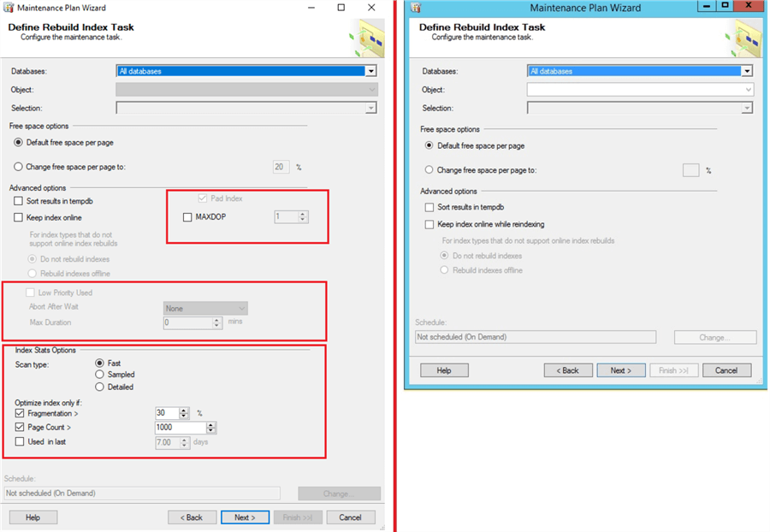This screenshot has width=770, height=532.
Task: Click < Back button in right wizard
Action: [x=568, y=370]
